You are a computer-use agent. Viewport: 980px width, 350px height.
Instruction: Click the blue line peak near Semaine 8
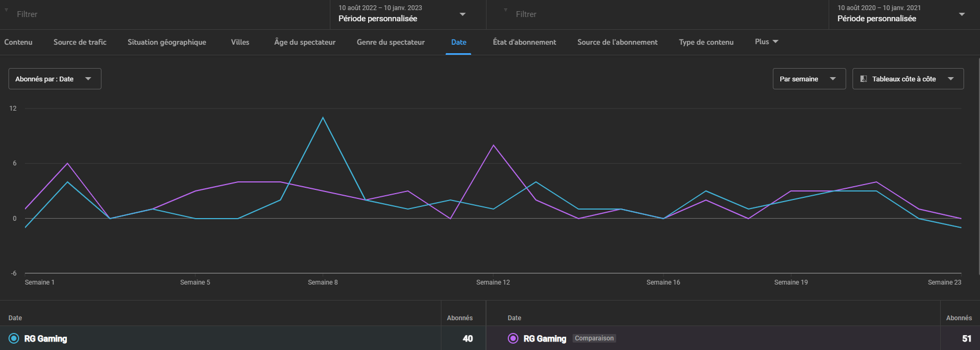(x=323, y=118)
